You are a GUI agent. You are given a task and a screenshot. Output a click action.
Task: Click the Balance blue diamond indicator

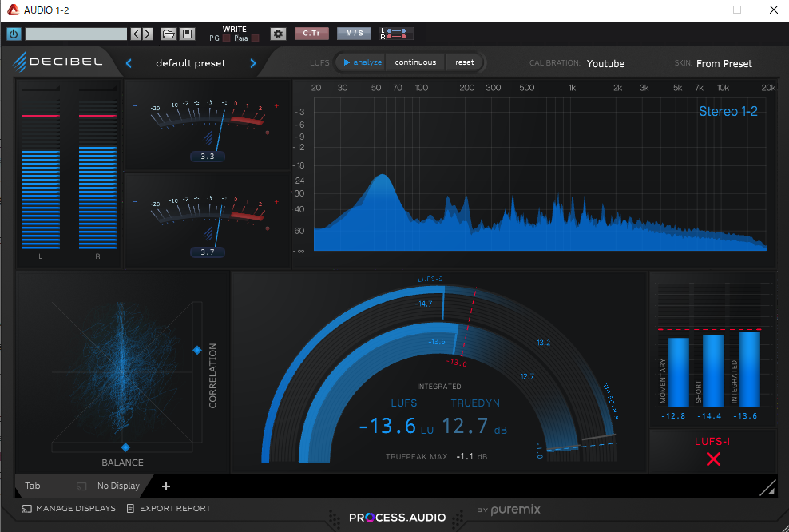[126, 447]
